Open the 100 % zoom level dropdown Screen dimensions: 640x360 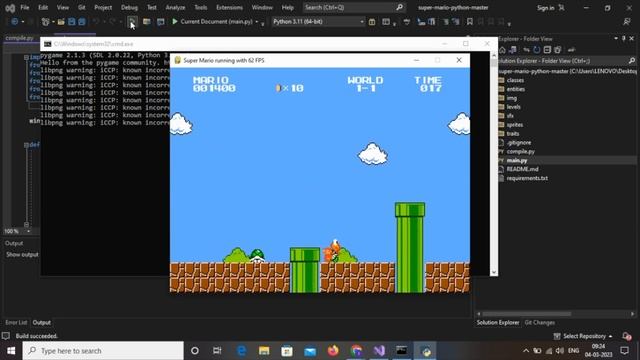click(28, 231)
